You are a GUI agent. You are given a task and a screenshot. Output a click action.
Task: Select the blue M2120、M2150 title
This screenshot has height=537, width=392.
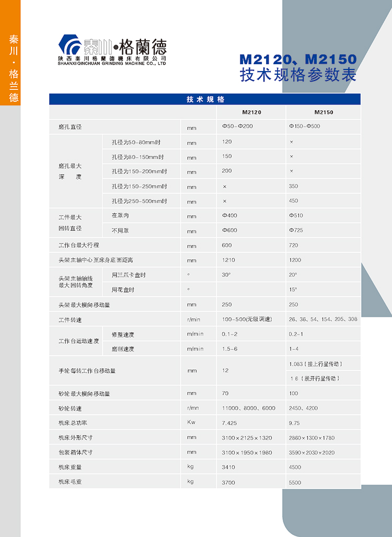pos(298,59)
